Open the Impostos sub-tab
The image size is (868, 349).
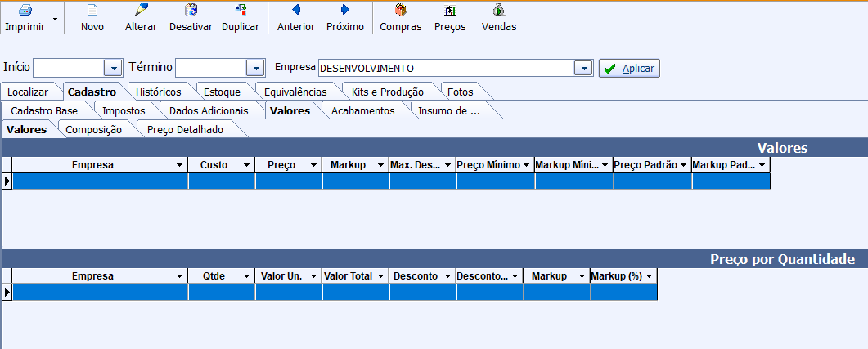(124, 110)
